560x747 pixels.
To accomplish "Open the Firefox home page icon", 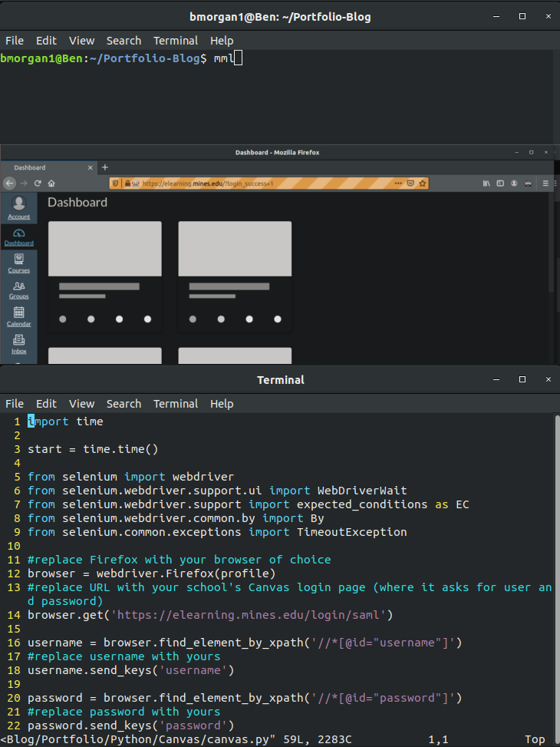I will coord(51,183).
